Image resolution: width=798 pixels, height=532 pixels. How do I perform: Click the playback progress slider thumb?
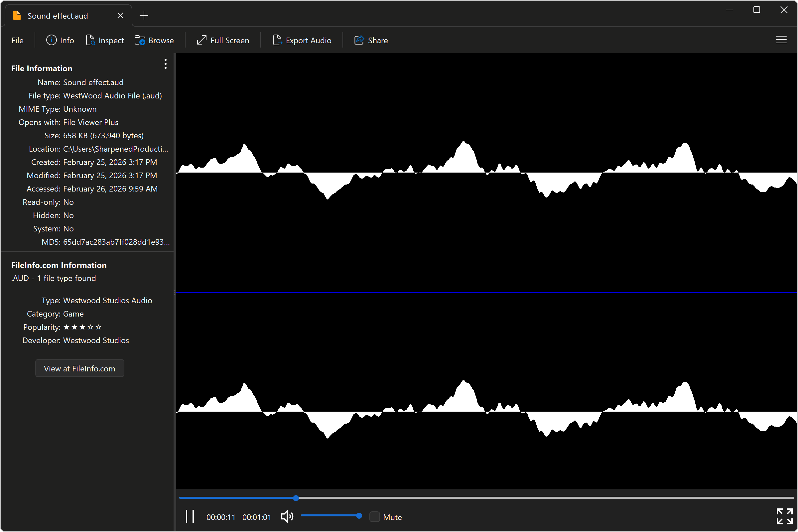point(296,498)
